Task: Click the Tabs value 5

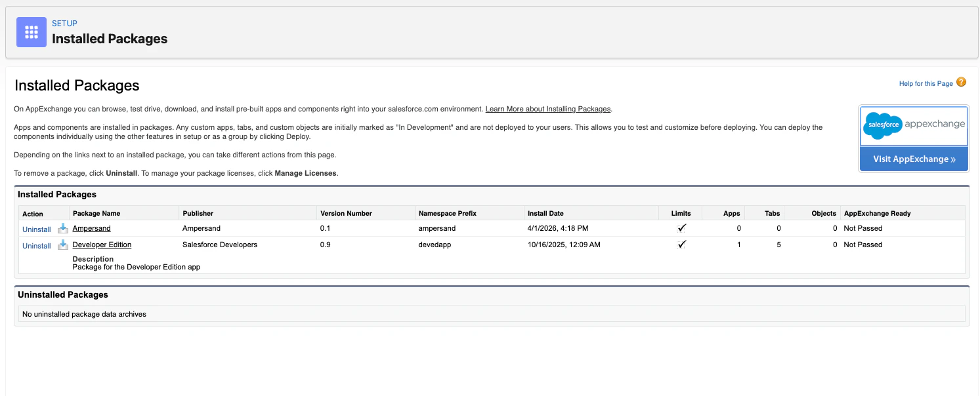Action: pyautogui.click(x=778, y=245)
